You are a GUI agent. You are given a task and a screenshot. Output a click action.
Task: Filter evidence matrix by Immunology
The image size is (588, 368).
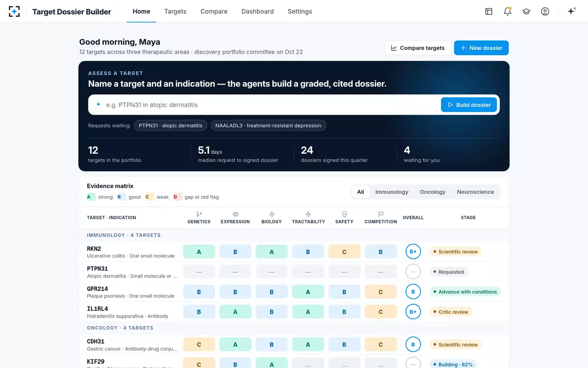coord(392,192)
